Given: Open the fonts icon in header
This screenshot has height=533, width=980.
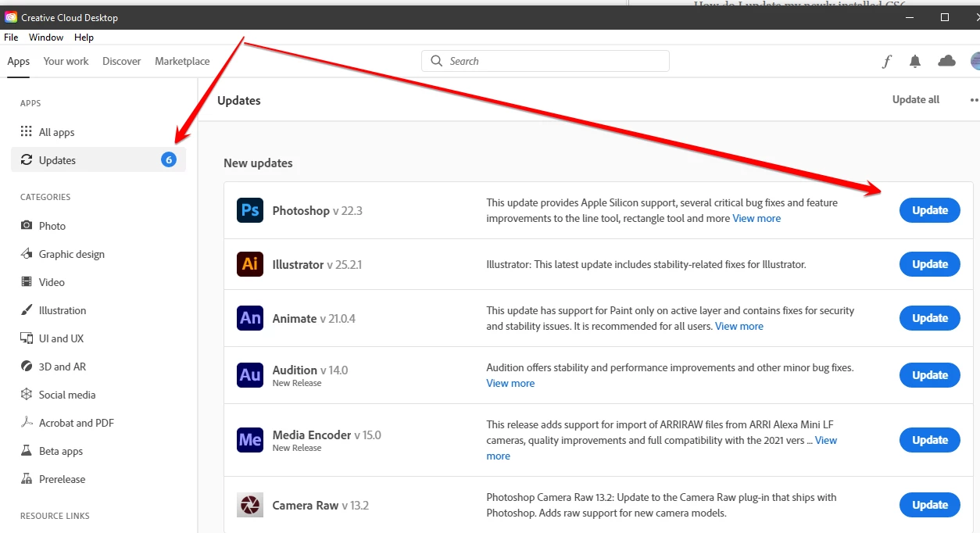Looking at the screenshot, I should tap(886, 61).
